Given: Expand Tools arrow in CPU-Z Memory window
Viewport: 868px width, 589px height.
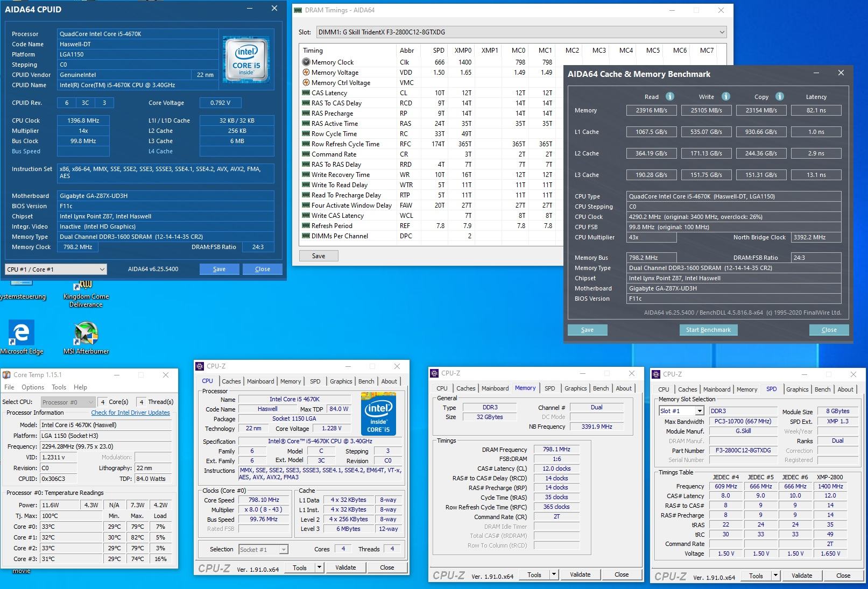Looking at the screenshot, I should coord(554,574).
